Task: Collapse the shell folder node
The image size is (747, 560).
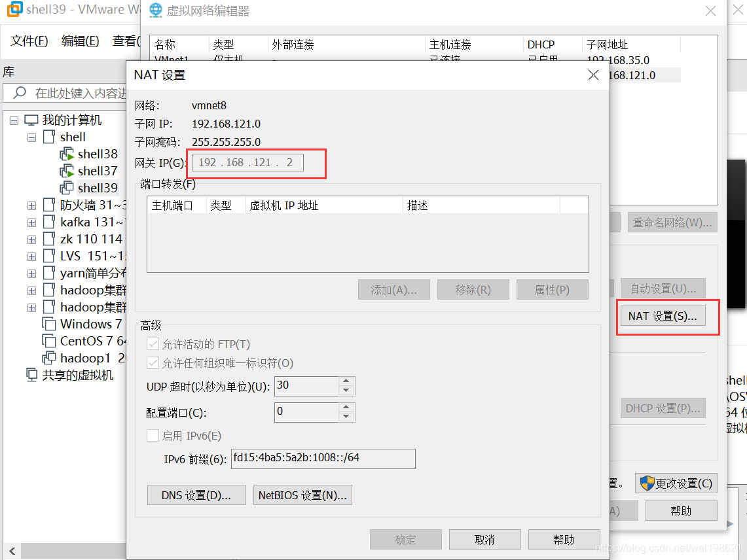Action: pyautogui.click(x=31, y=137)
